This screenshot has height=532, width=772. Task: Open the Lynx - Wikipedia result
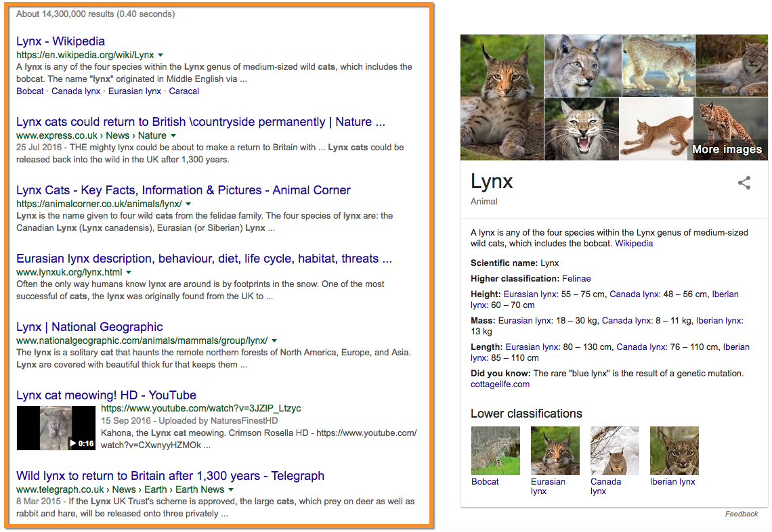point(60,41)
